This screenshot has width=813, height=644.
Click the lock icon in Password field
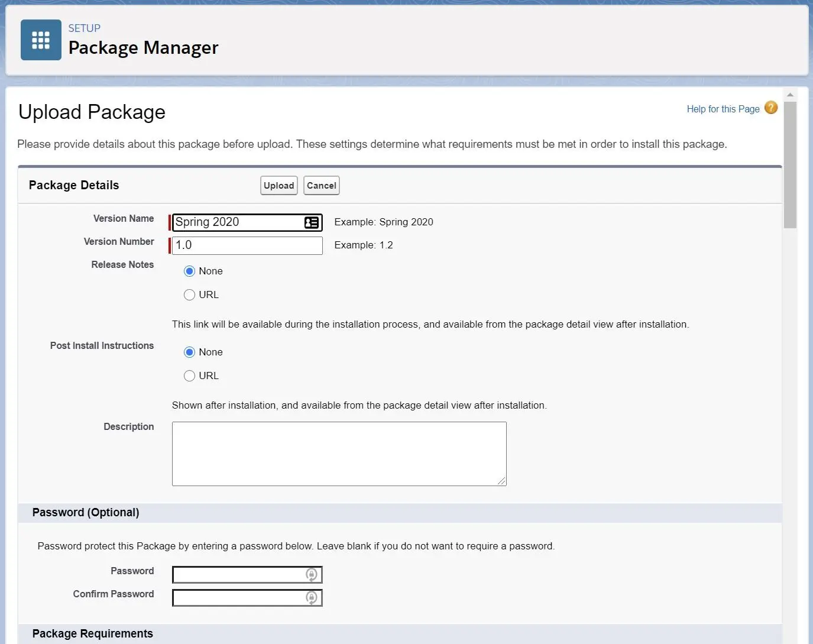pos(312,574)
